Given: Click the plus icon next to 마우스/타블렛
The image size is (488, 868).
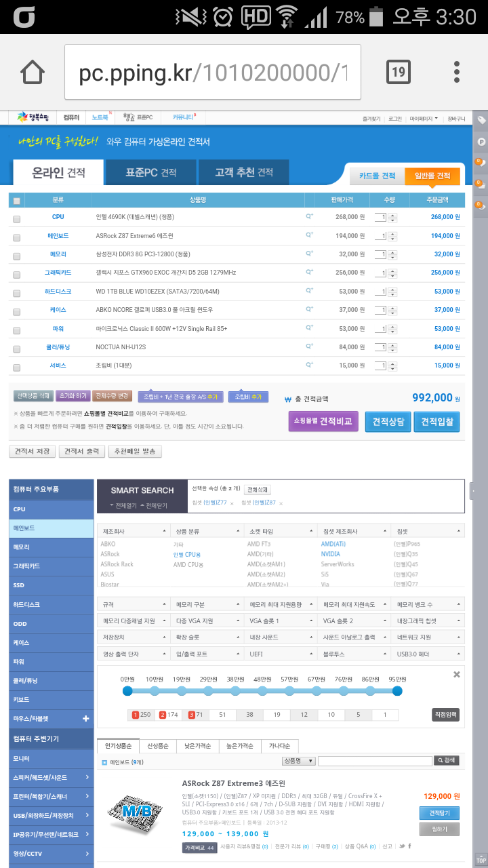Looking at the screenshot, I should pyautogui.click(x=86, y=718).
